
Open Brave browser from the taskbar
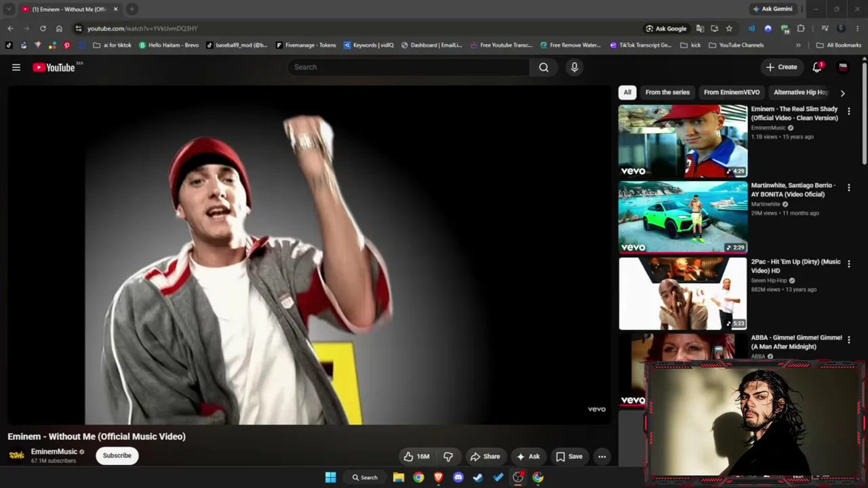(438, 477)
